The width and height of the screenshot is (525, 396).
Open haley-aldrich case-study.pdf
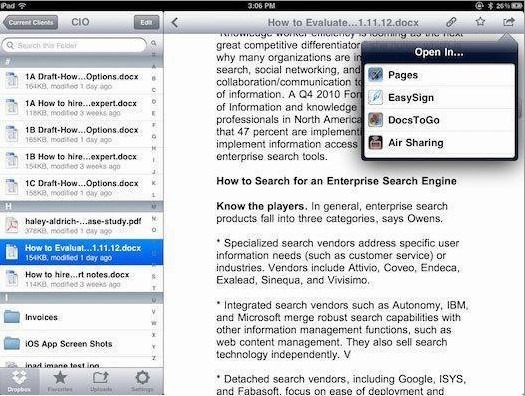click(75, 226)
